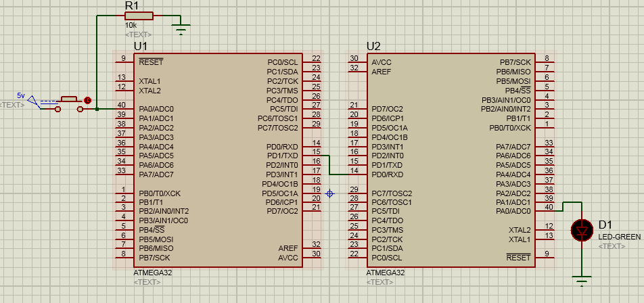The height and width of the screenshot is (303, 644).
Task: Click the PC0/SCL pin label on U1
Action: (283, 62)
